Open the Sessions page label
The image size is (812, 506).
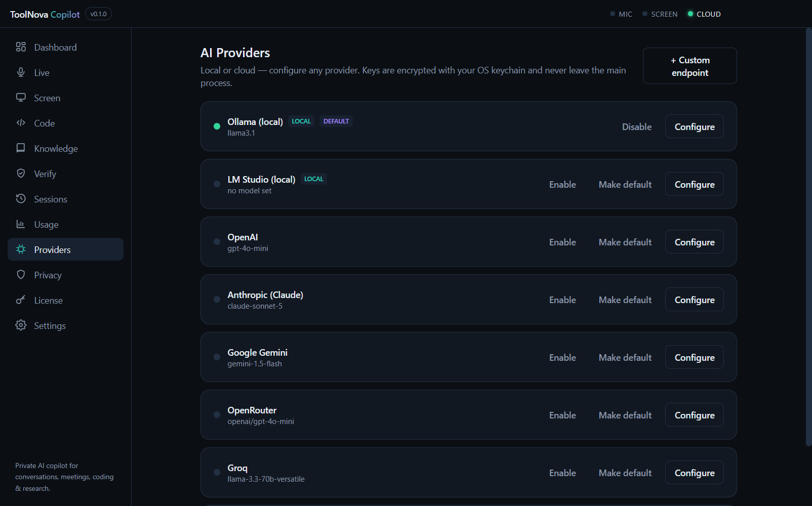(51, 199)
